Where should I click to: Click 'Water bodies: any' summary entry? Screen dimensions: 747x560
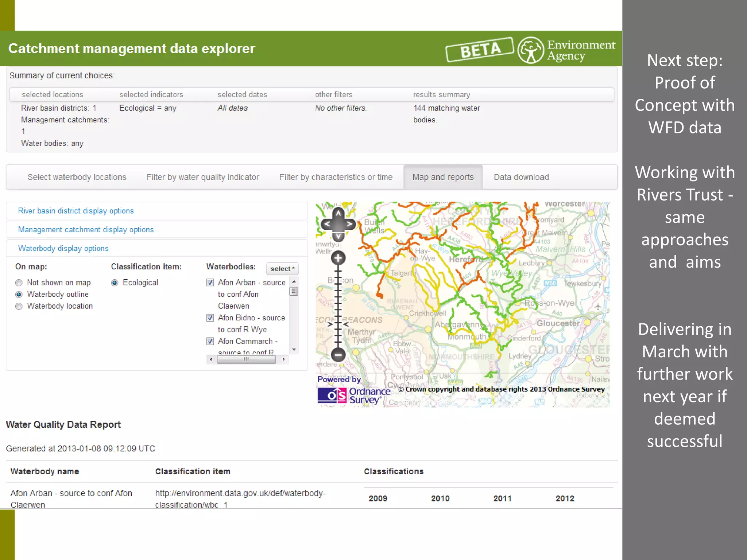[x=52, y=143]
